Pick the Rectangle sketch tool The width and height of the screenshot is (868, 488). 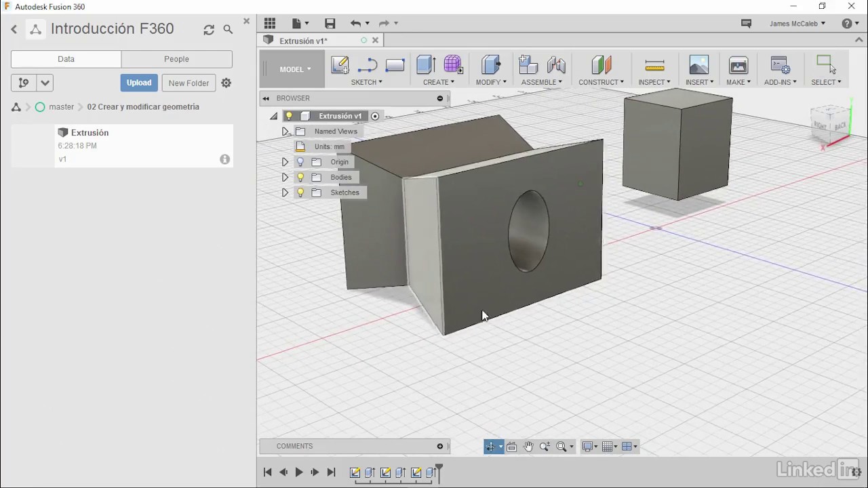pyautogui.click(x=395, y=65)
